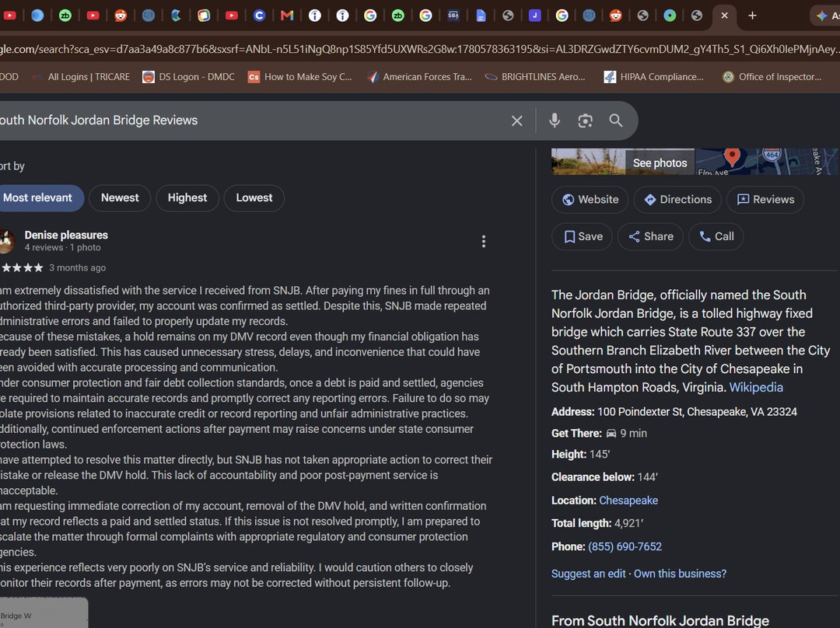Open the DS Logon - DMDC bookmark
The image size is (840, 628).
[188, 77]
